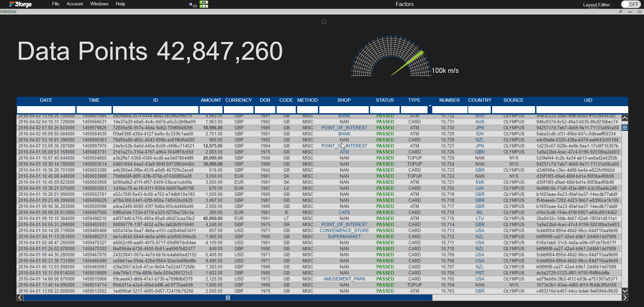
Task: Sort by the AMOUNT column header
Action: pos(211,100)
